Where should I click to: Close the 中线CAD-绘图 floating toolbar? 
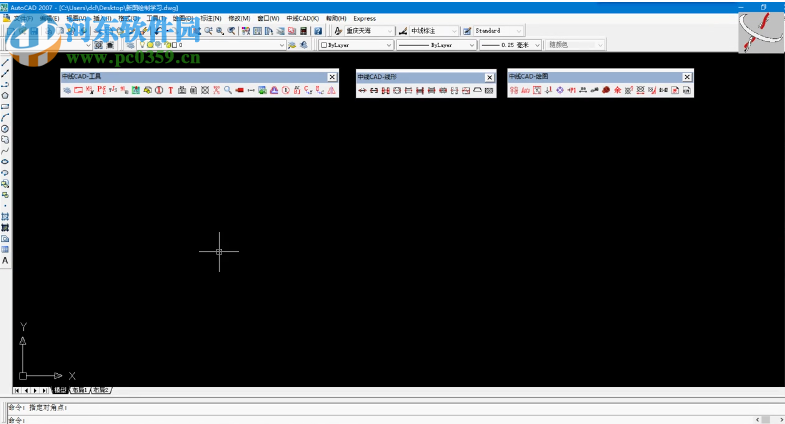coord(686,77)
